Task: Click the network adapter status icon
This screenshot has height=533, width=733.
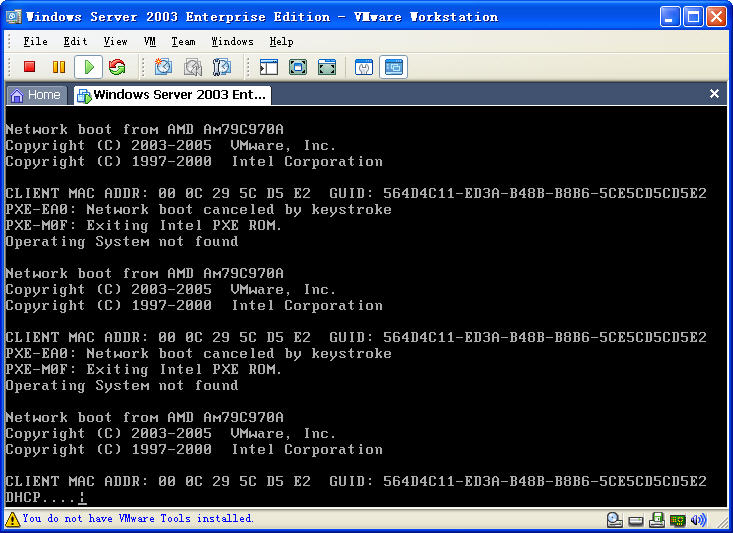Action: (x=677, y=520)
